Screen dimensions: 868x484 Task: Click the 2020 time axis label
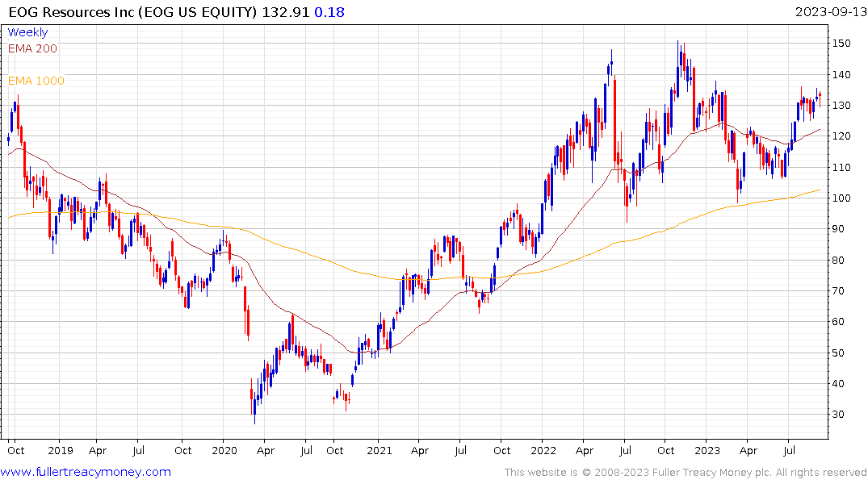pos(224,451)
